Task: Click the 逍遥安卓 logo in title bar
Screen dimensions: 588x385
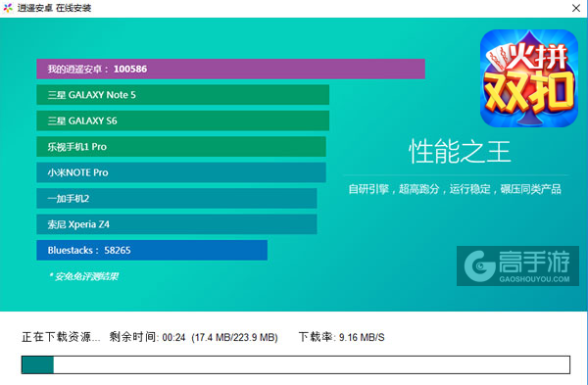Action: [8, 8]
